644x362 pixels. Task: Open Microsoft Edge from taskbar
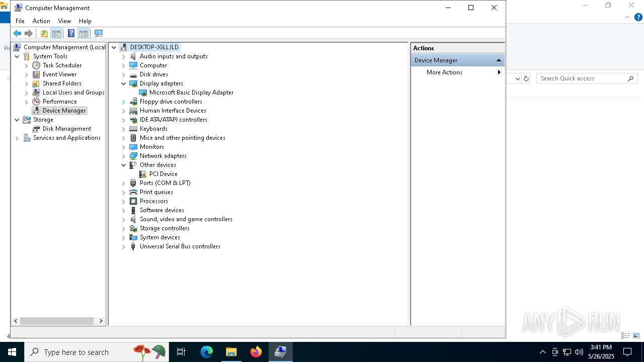pos(207,352)
